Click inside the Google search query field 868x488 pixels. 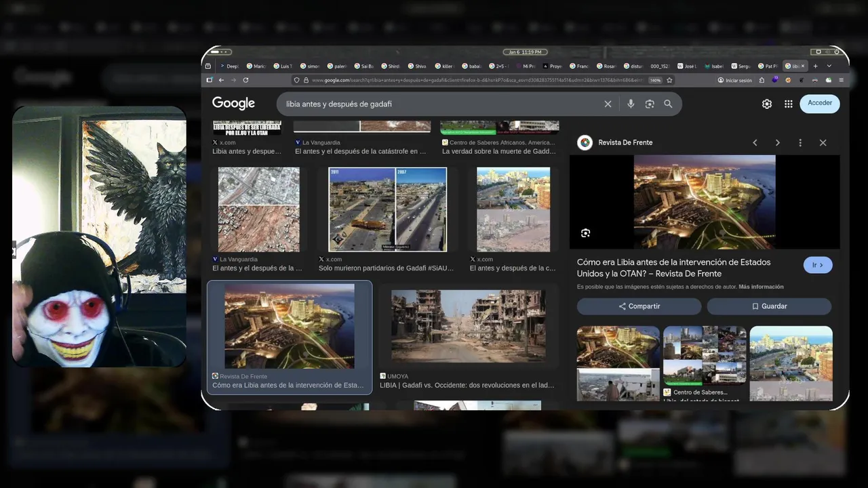point(441,104)
